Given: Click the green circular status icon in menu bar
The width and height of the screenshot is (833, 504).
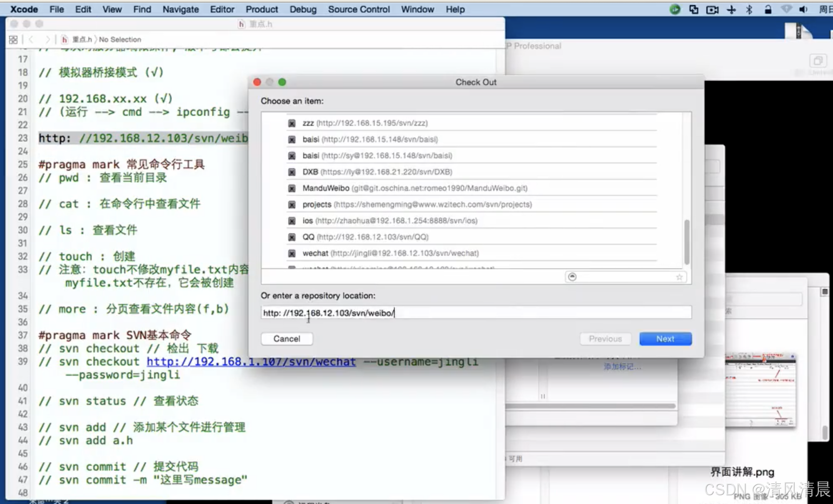Looking at the screenshot, I should (x=675, y=9).
